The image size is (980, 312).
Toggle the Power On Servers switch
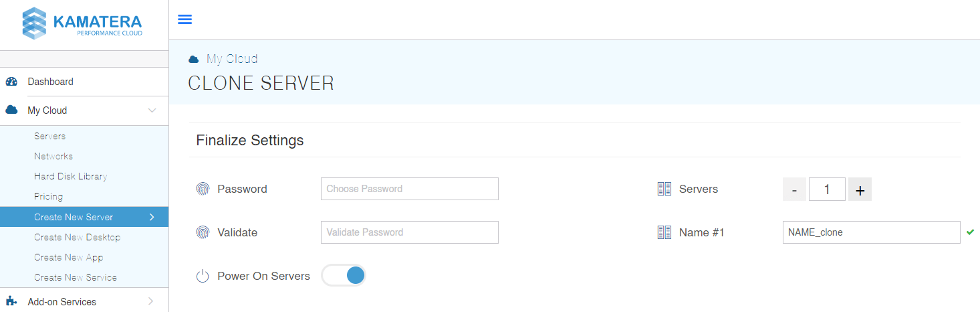click(x=344, y=275)
